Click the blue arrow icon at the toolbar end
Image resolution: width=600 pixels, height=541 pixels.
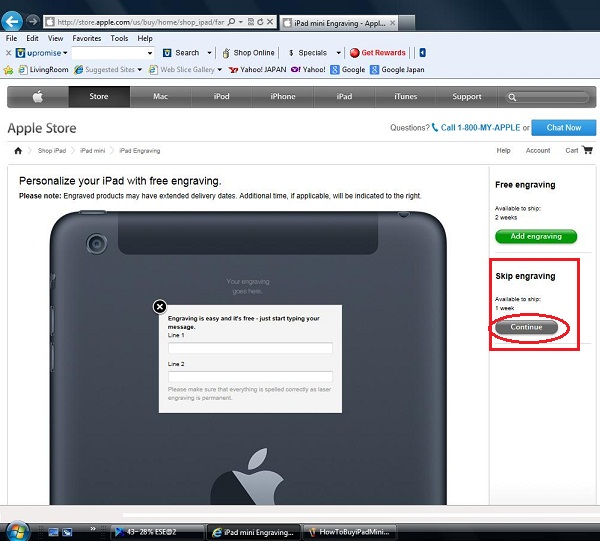coord(422,53)
